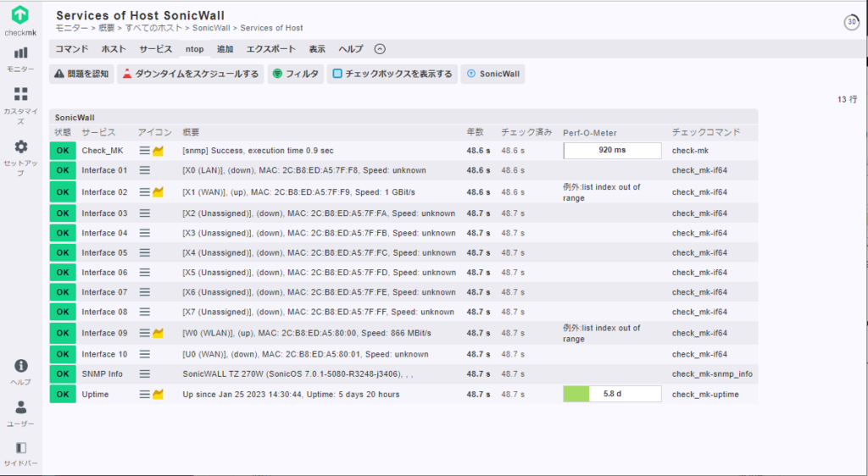Screen dimensions: 868x476
Task: Open the カスタマイズ sidebar menu
Action: [x=20, y=105]
